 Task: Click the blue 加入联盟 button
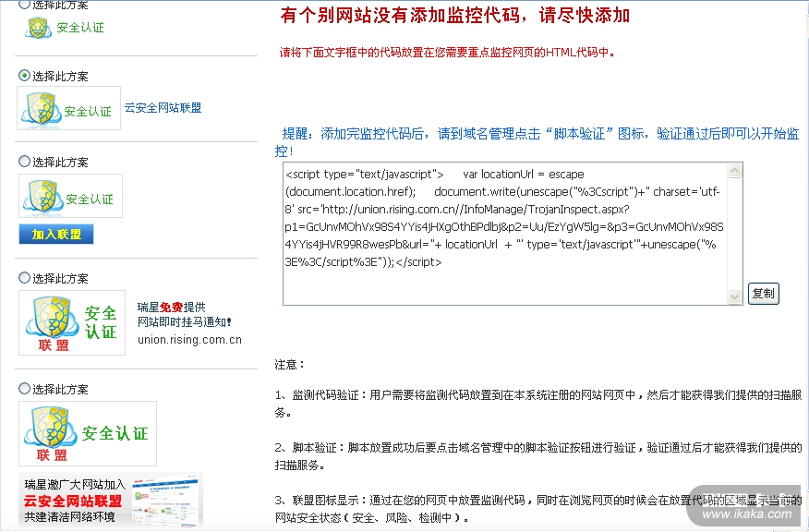pos(56,235)
